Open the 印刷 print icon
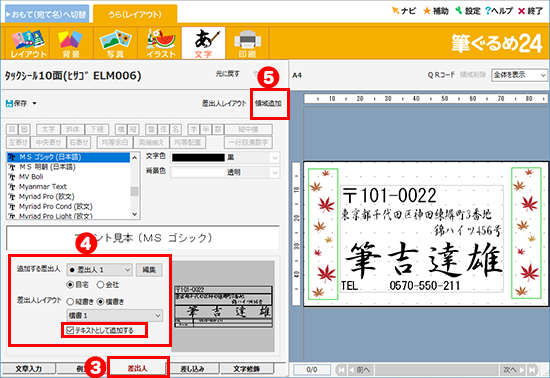550x378 pixels. pos(247,43)
